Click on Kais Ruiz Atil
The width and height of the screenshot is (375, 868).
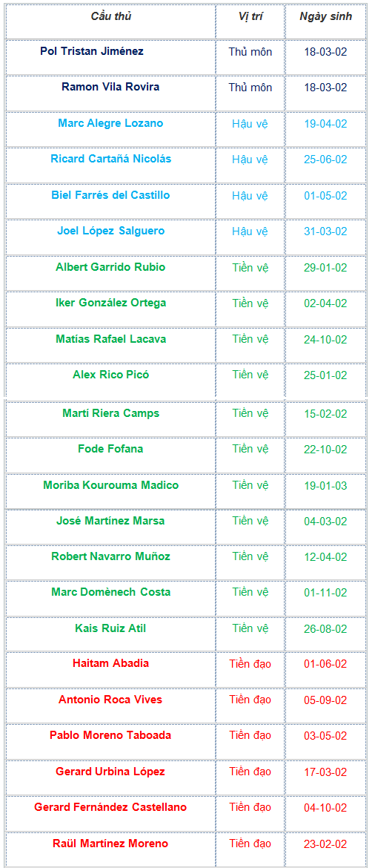110,629
